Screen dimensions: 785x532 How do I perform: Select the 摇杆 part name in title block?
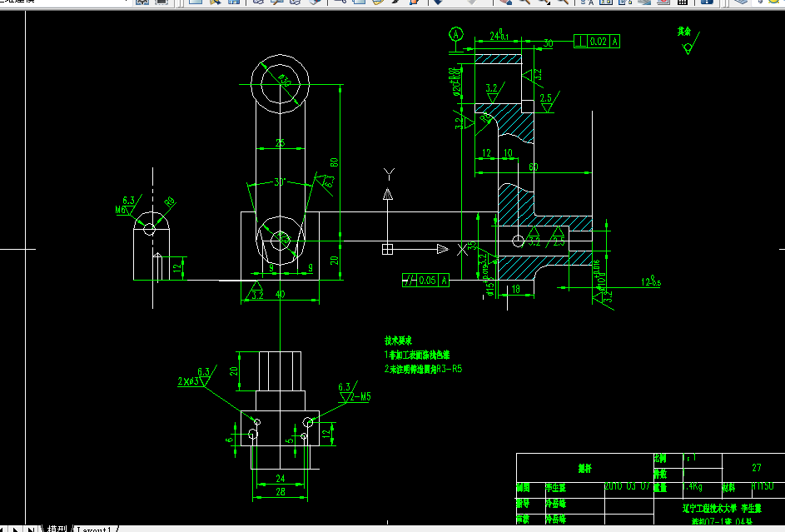[x=584, y=469]
